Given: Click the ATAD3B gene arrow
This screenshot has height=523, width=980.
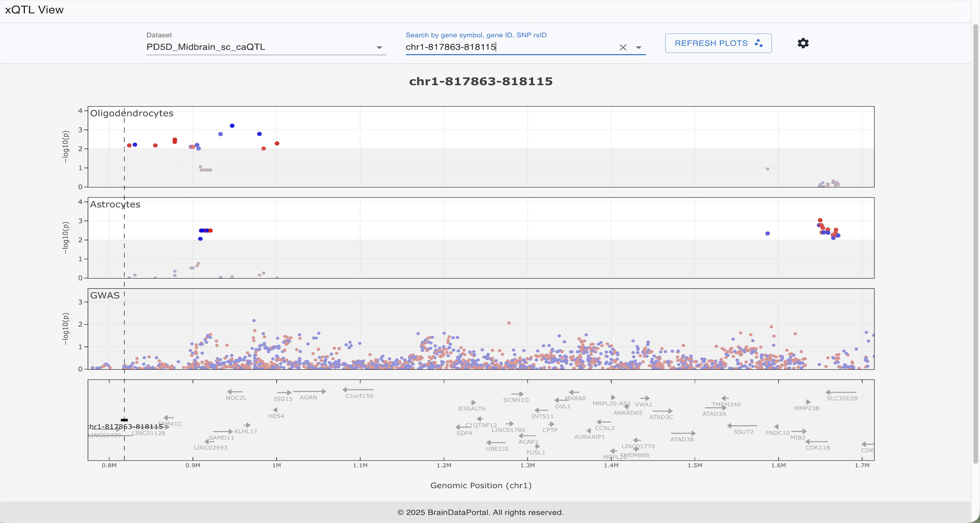Looking at the screenshot, I should pos(683,433).
